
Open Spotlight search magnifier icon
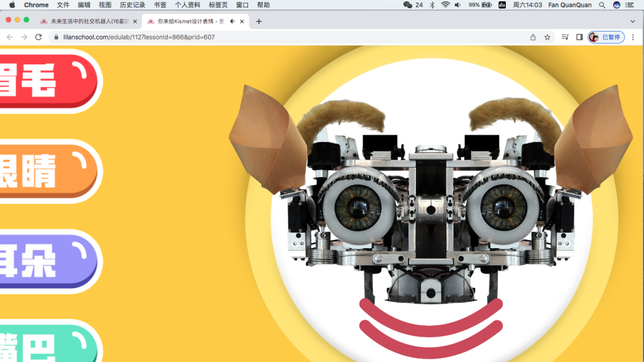point(602,5)
